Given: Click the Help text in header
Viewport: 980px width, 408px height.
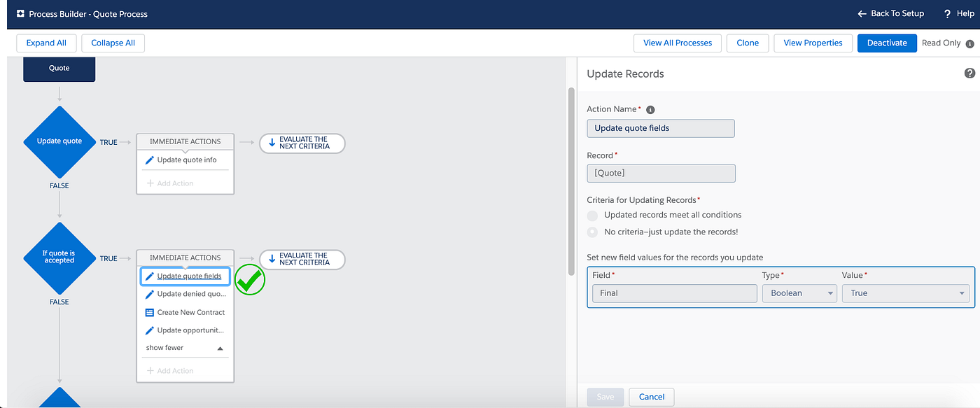Looking at the screenshot, I should click(965, 14).
